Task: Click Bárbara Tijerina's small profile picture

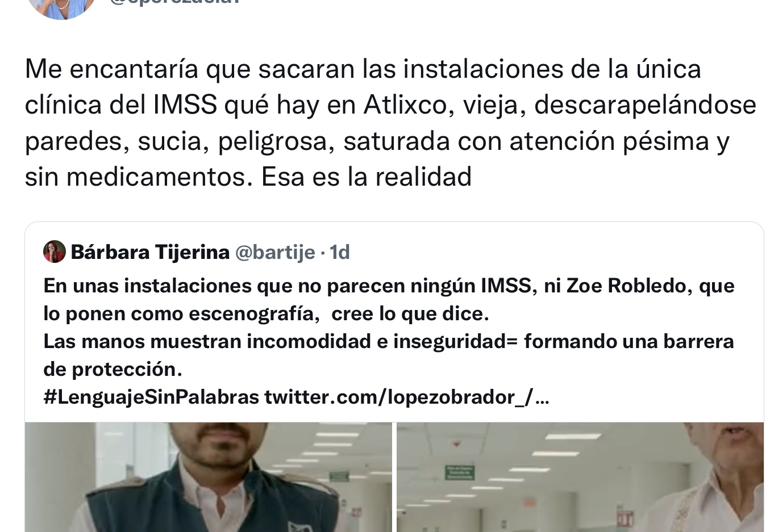Action: pyautogui.click(x=55, y=252)
